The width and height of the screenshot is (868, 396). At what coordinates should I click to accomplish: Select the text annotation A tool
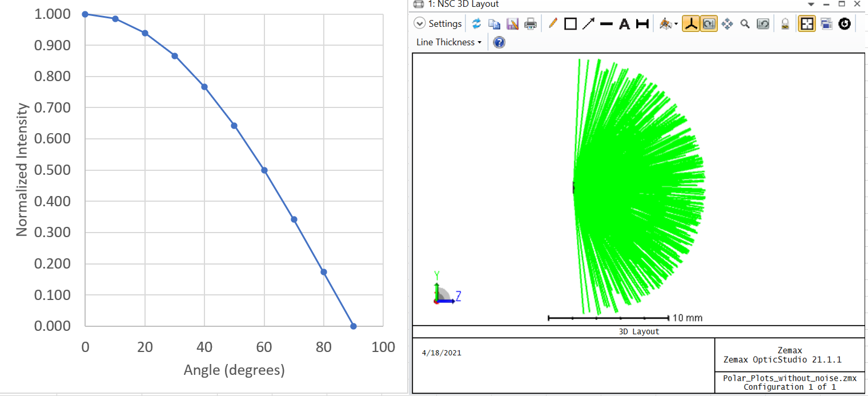[x=624, y=24]
